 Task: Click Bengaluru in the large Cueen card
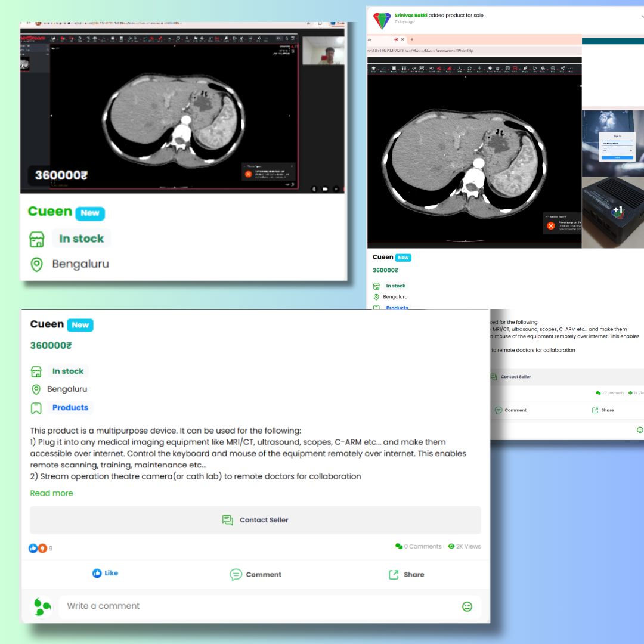click(80, 264)
